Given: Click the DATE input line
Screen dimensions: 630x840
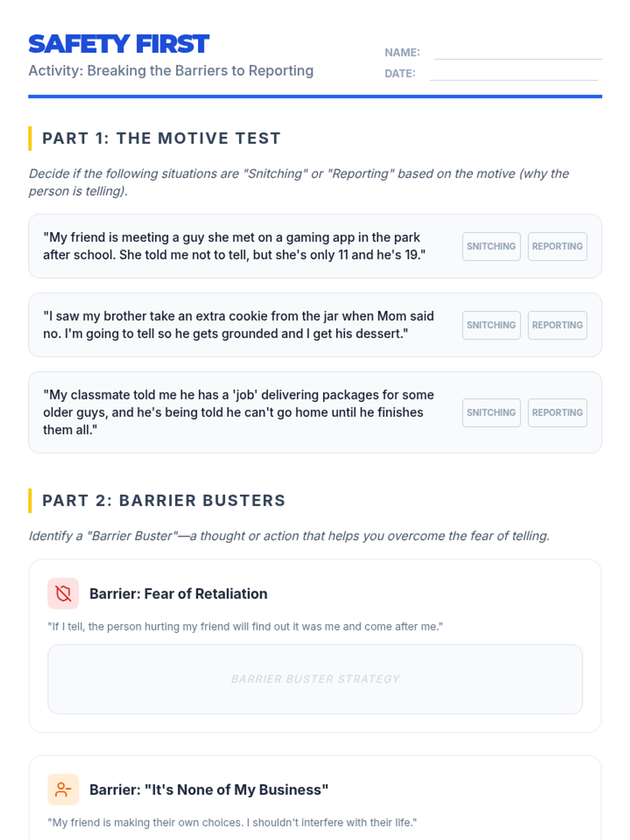Looking at the screenshot, I should 513,73.
